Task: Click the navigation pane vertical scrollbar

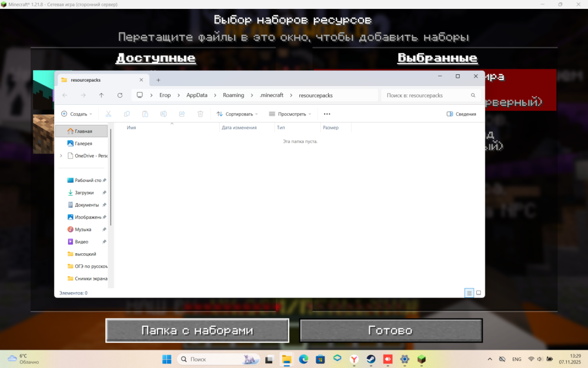Action: (x=111, y=177)
